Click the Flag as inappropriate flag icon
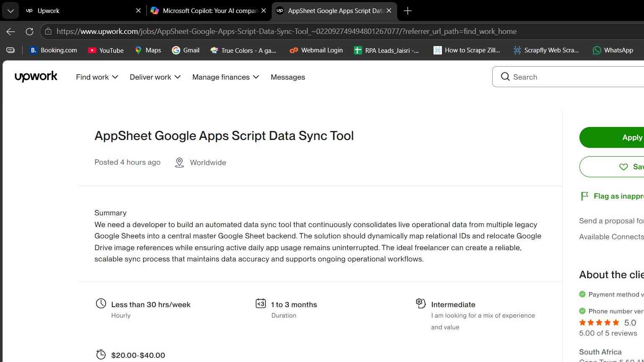The width and height of the screenshot is (644, 362). 584,196
